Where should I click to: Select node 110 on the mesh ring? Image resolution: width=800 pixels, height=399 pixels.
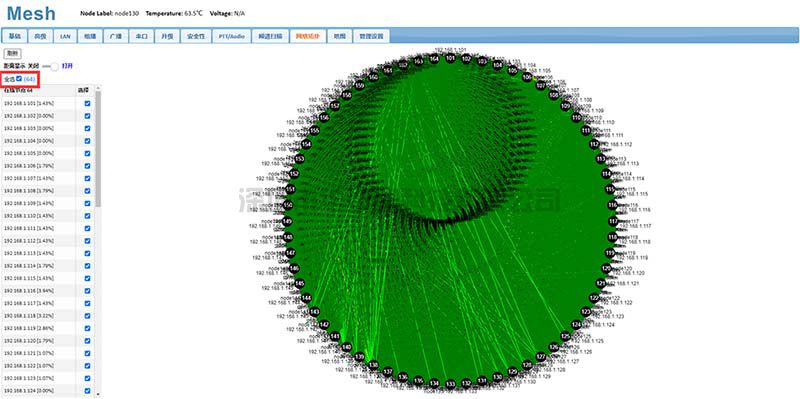click(577, 117)
